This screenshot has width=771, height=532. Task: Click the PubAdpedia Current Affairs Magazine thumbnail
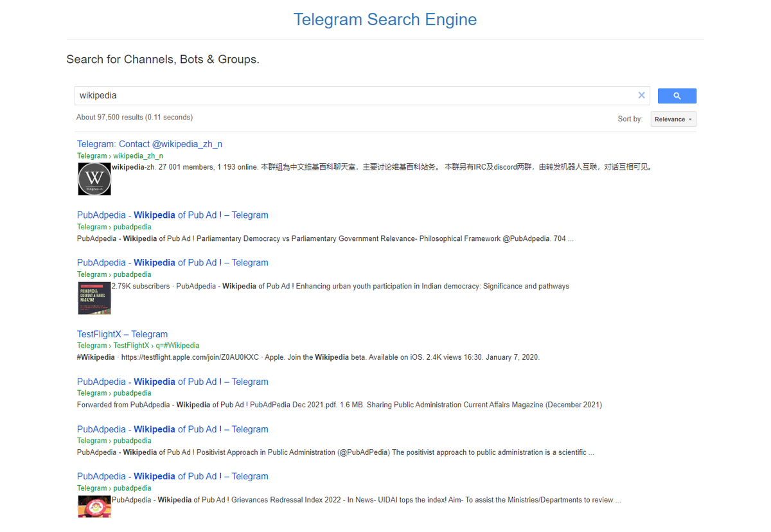point(94,298)
